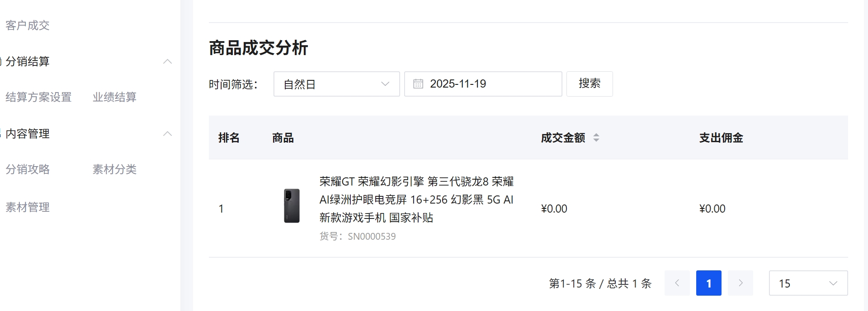The height and width of the screenshot is (311, 868).
Task: Collapse the 分销结算 section
Action: pos(168,61)
